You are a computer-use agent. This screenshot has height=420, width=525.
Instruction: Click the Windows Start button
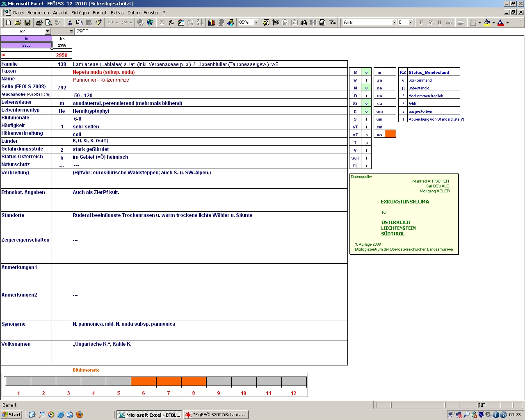11,415
